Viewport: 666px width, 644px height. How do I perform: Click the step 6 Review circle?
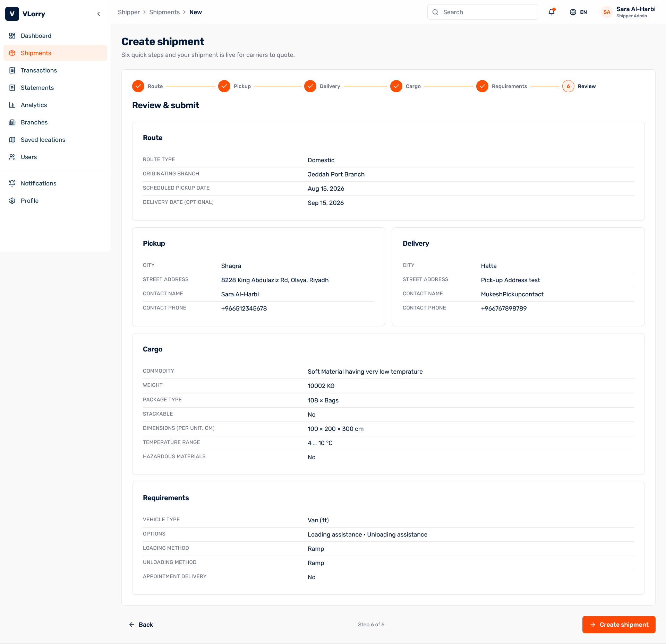click(x=568, y=86)
